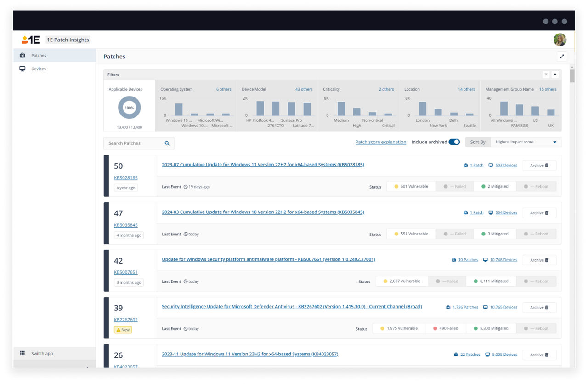588x384 pixels.
Task: Click the '4 months ago' age tag
Action: click(x=129, y=235)
